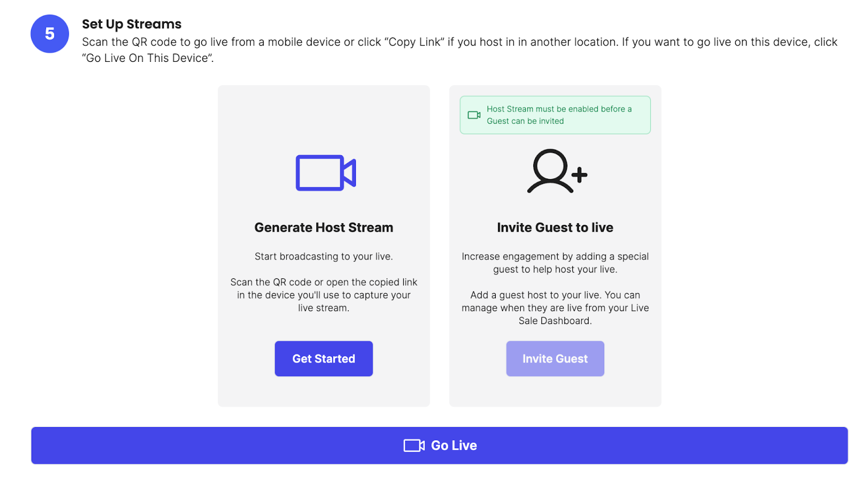Click 'Start broadcasting to your live' text

tap(324, 257)
